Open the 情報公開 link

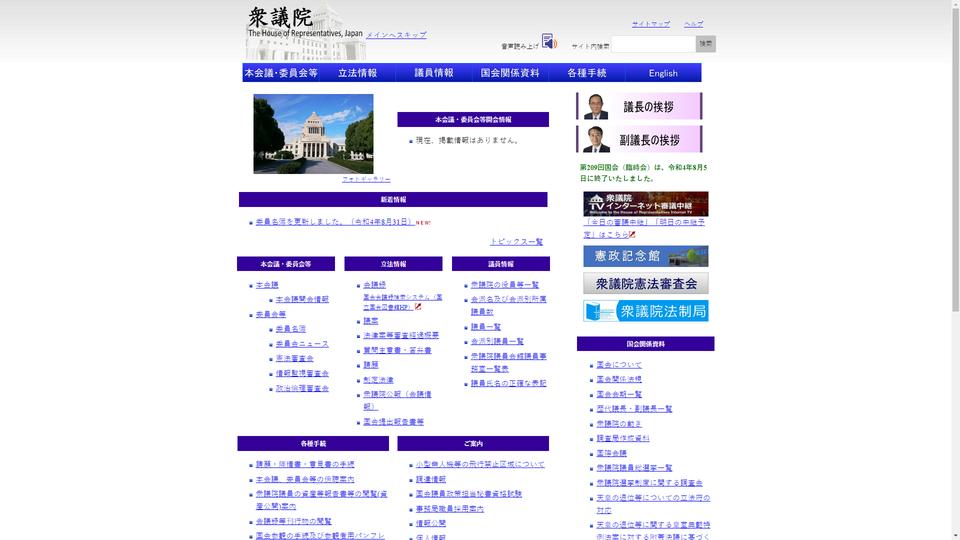tap(431, 523)
